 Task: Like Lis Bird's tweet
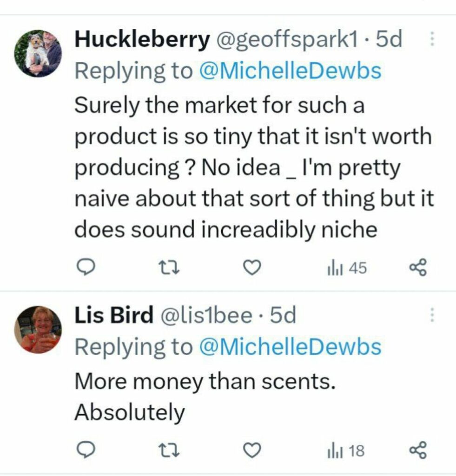pos(251,450)
